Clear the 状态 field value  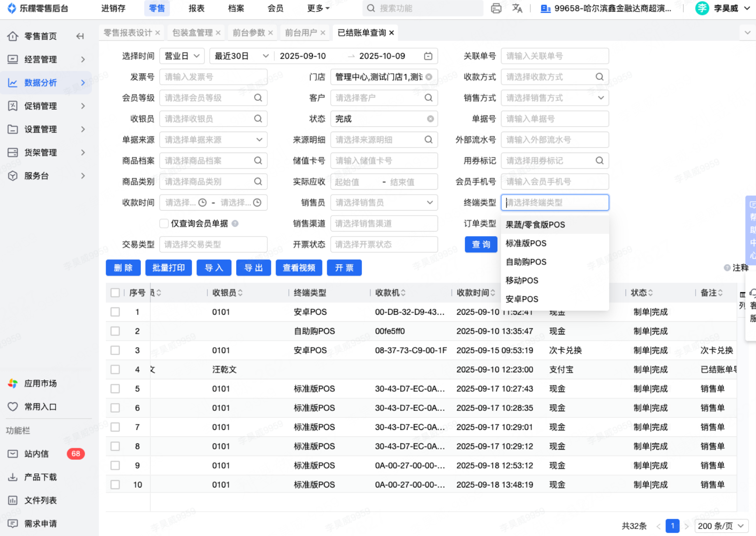tap(430, 119)
